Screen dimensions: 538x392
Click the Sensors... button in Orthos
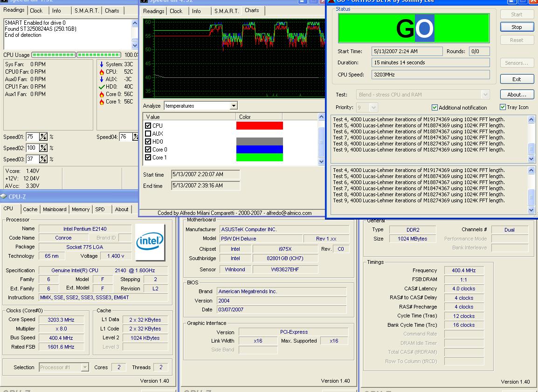coord(517,63)
